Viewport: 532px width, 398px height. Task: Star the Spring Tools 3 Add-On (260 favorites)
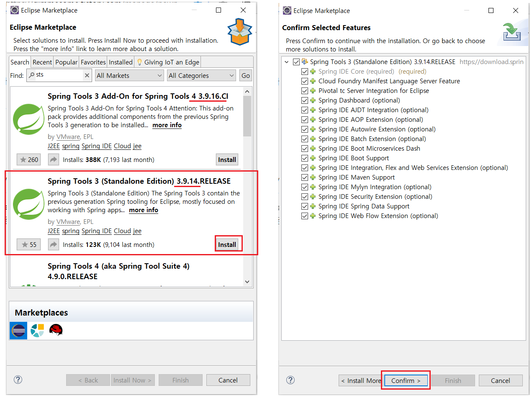[29, 159]
